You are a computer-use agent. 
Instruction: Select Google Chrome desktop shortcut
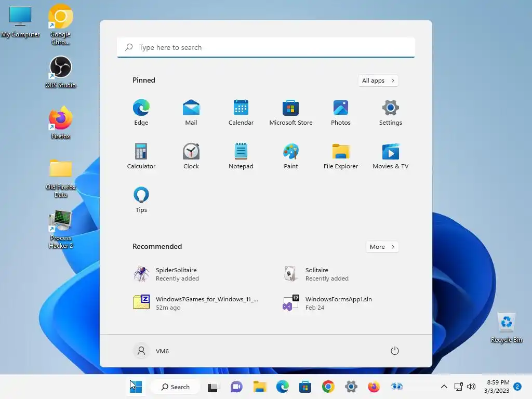click(60, 25)
